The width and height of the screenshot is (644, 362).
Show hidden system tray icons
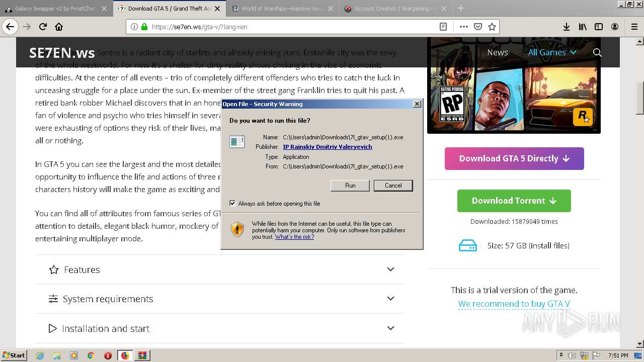pos(561,355)
